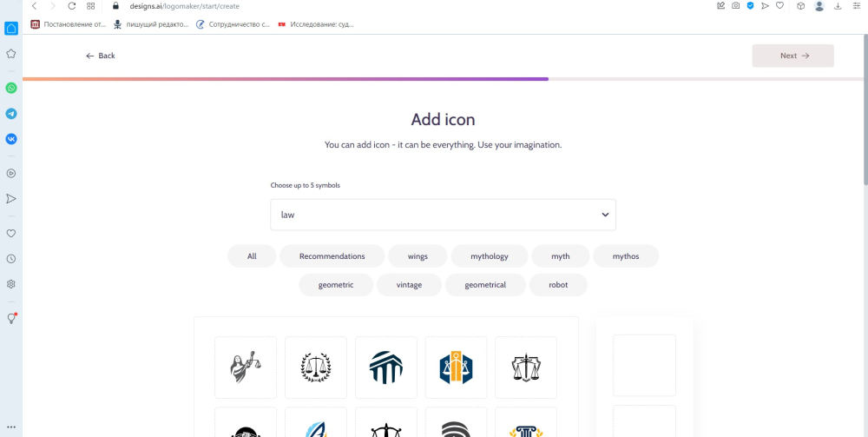Click the browser reload page icon

(x=71, y=6)
